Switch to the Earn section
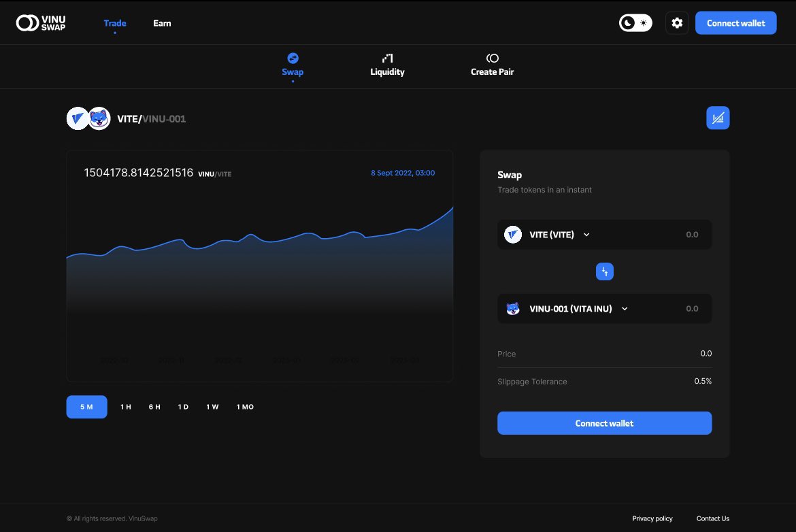This screenshot has width=796, height=532. coord(161,22)
